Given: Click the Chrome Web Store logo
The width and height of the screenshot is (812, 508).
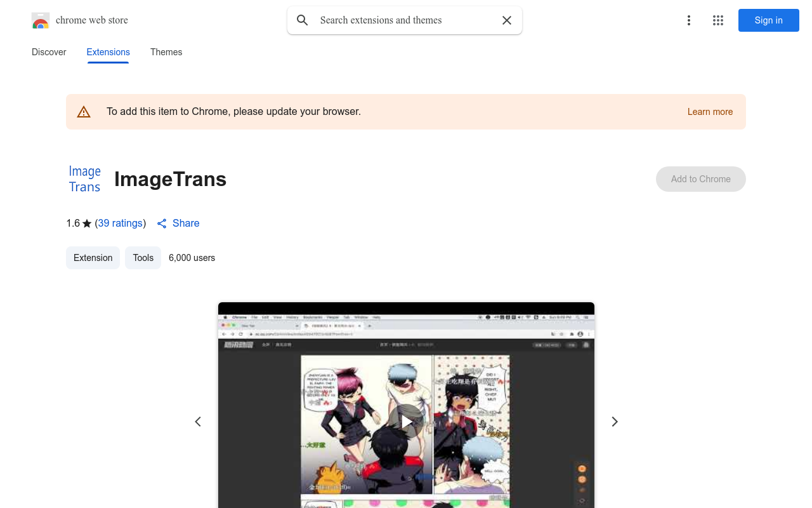Looking at the screenshot, I should [41, 20].
